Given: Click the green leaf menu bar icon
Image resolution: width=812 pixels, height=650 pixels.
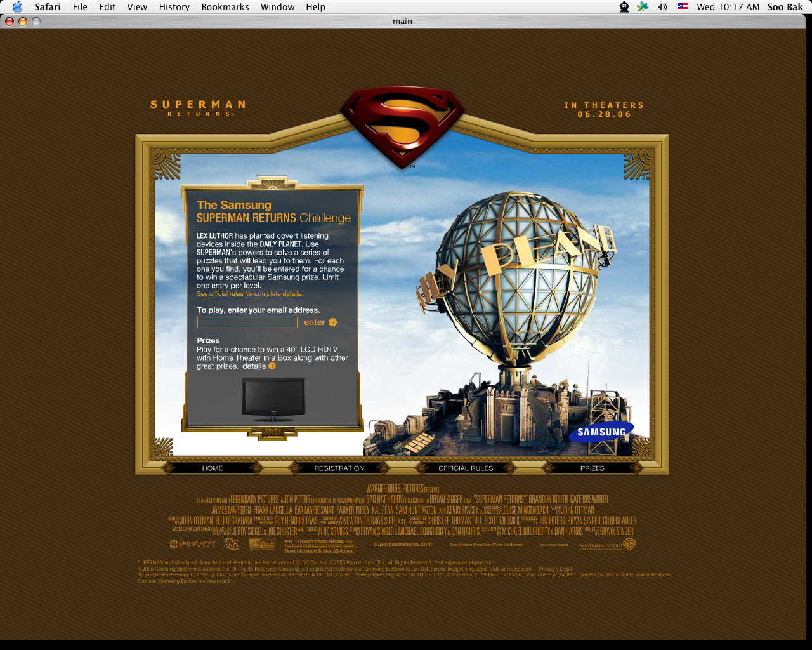Looking at the screenshot, I should [x=643, y=7].
